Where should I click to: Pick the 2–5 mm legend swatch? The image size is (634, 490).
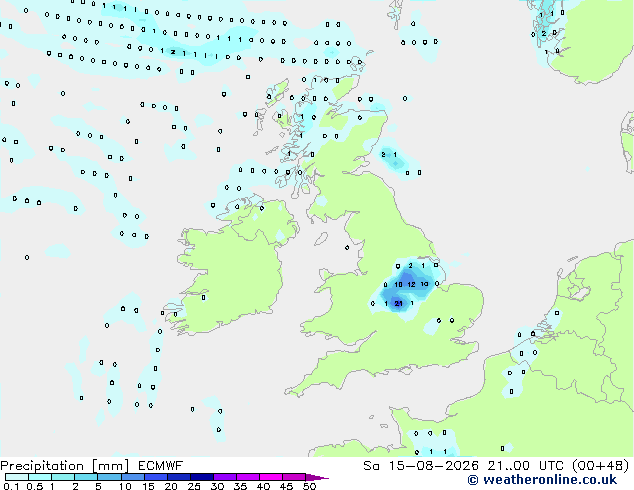[86, 477]
